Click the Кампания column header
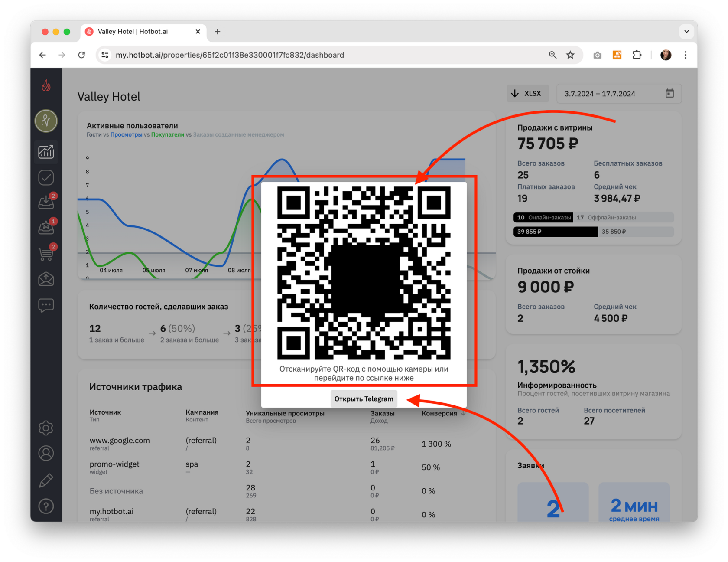This screenshot has width=728, height=562. (202, 412)
